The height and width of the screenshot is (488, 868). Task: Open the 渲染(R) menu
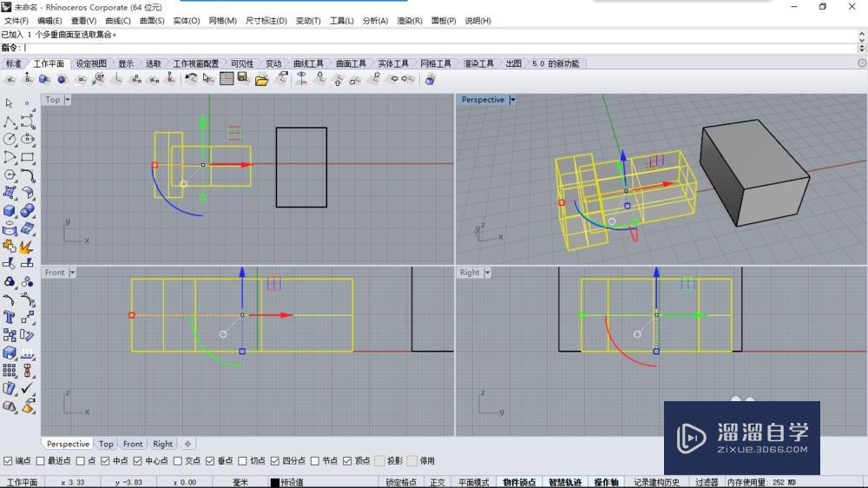(409, 21)
